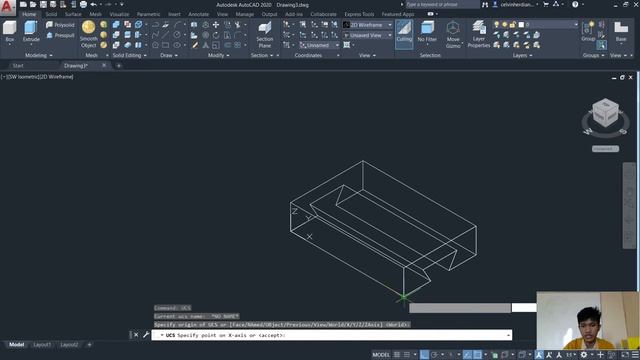Open the Annotate ribbon tab

pos(198,14)
